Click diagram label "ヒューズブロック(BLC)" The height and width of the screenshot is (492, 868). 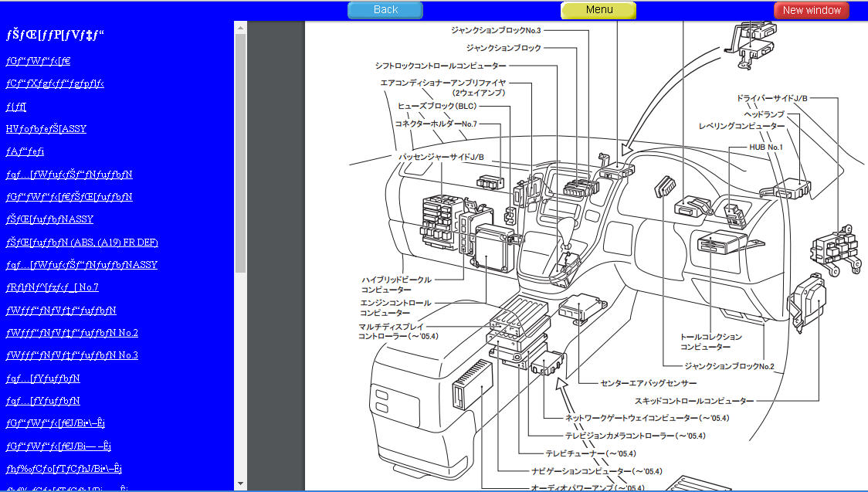(x=437, y=107)
